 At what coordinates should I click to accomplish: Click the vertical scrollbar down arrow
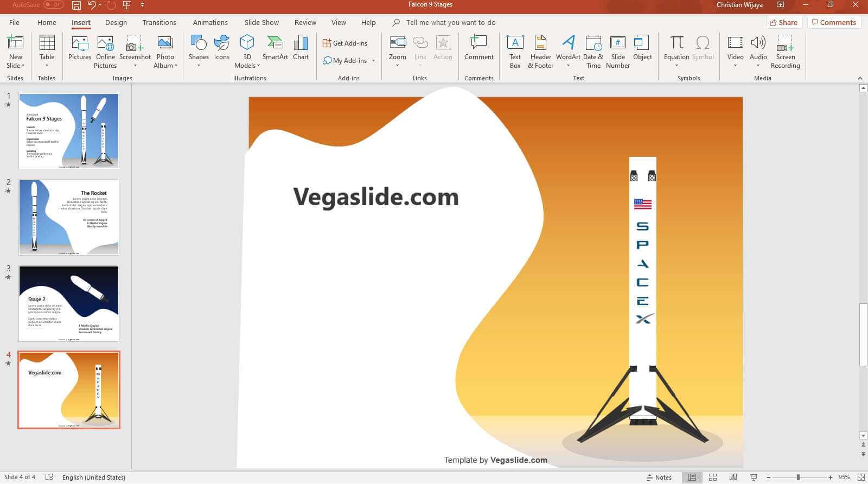click(863, 436)
